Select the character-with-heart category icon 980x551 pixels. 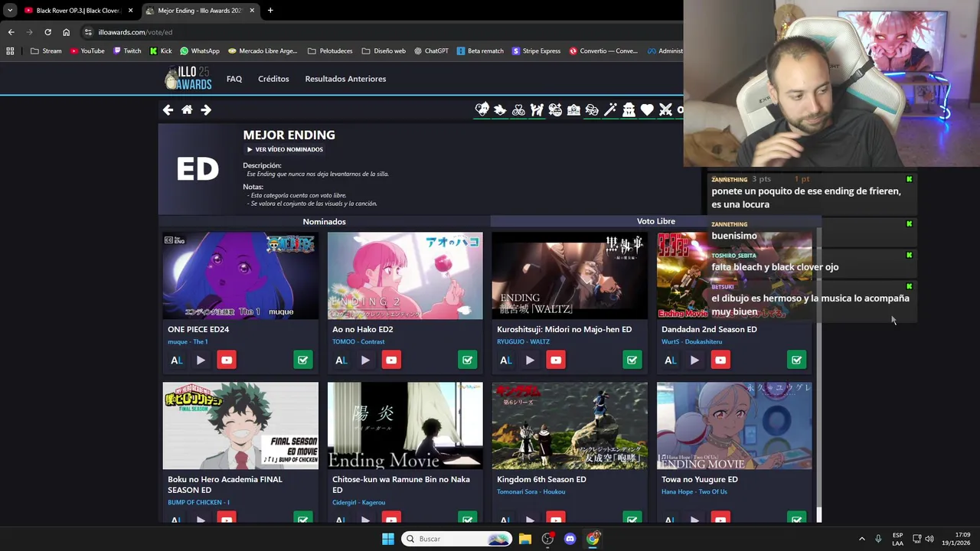482,110
